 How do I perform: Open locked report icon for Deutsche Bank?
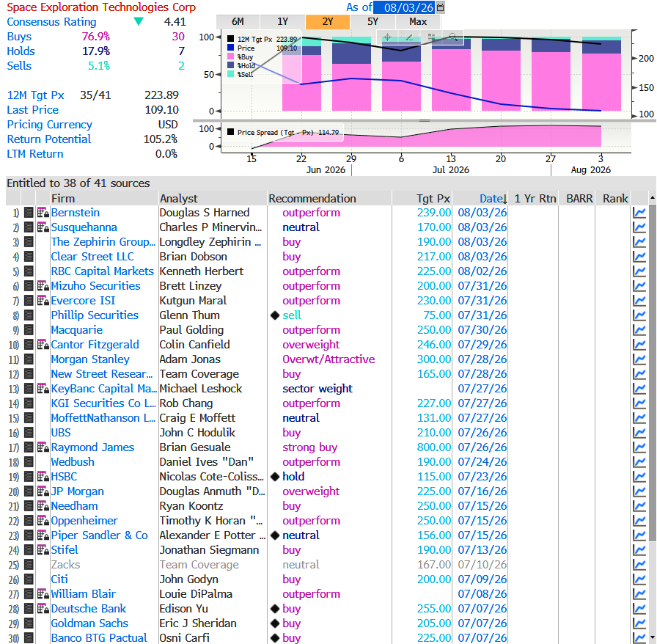pos(43,609)
